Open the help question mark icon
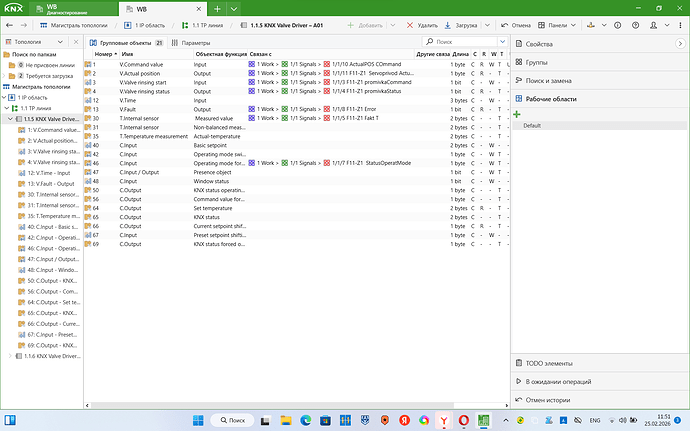 (x=635, y=26)
